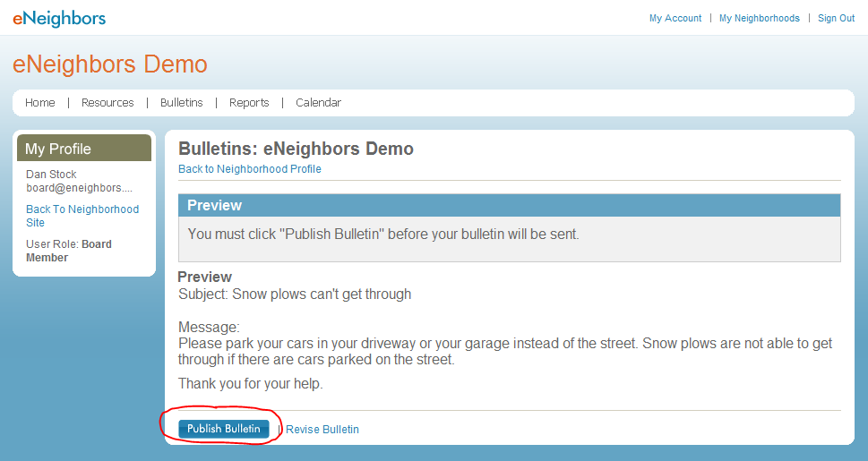This screenshot has height=461, width=868.
Task: Click Back to Neighborhood Profile link
Action: tap(249, 169)
